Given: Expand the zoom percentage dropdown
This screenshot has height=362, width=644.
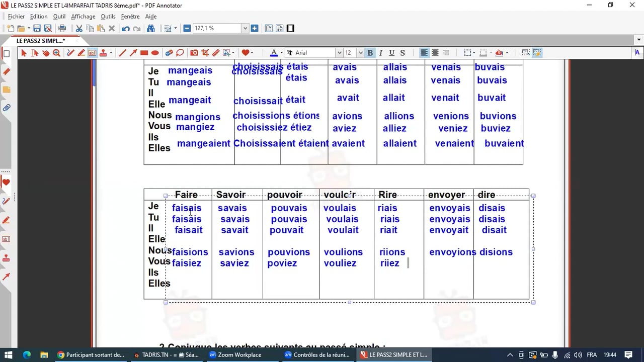Looking at the screenshot, I should pyautogui.click(x=246, y=29).
